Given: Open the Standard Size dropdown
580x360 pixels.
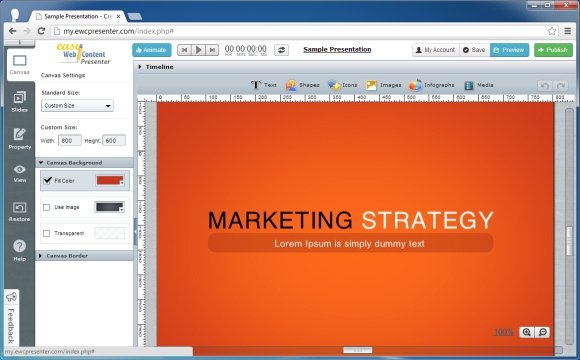Looking at the screenshot, I should pos(77,106).
